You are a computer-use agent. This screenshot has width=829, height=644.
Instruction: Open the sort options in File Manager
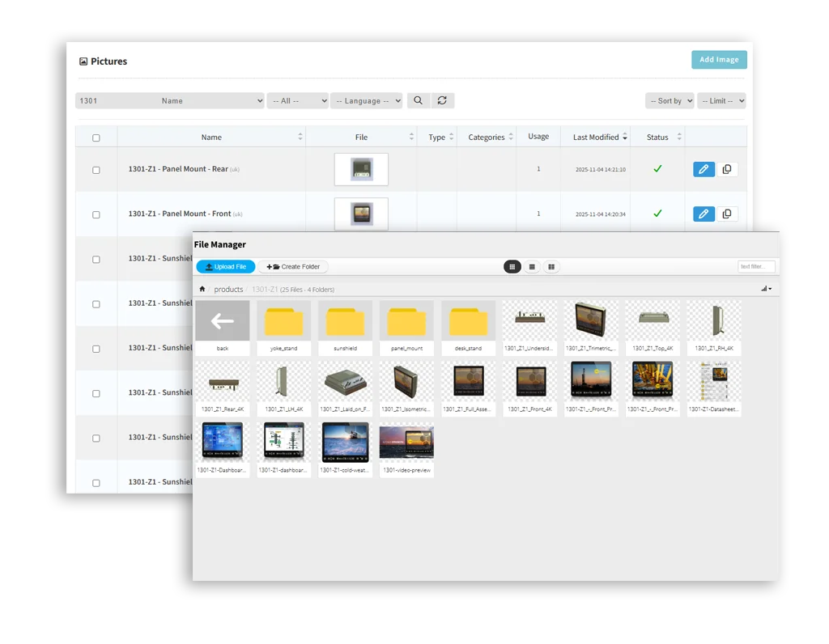[x=765, y=288]
